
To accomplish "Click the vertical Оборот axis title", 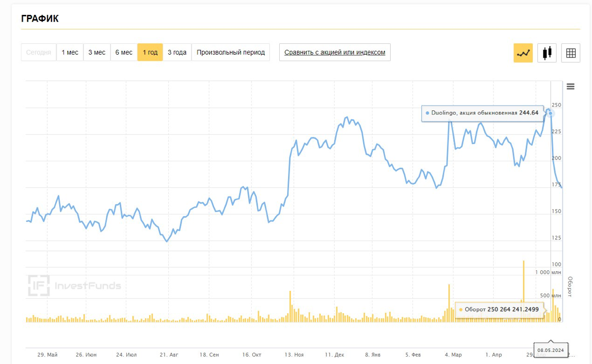I will (569, 286).
